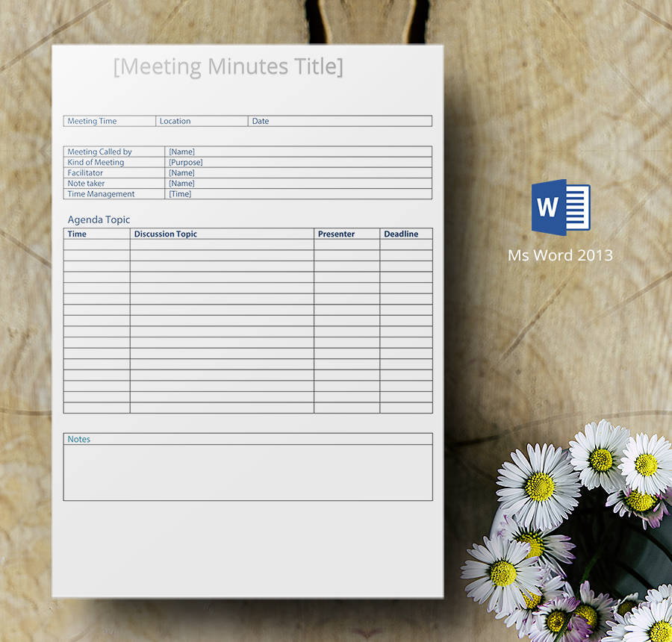
Task: Click the Meeting Called by label
Action: point(99,152)
